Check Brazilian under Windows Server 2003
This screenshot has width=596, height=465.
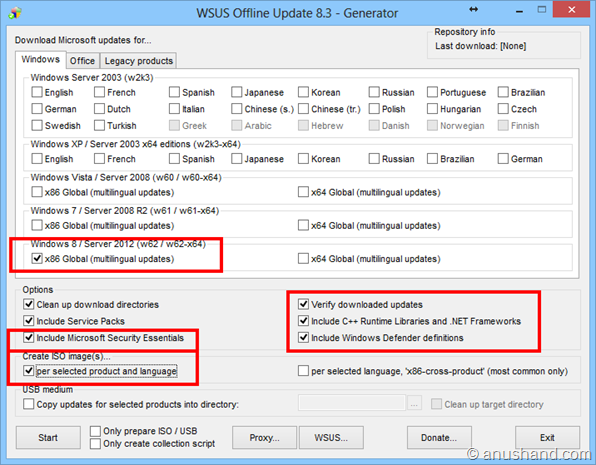coord(503,92)
